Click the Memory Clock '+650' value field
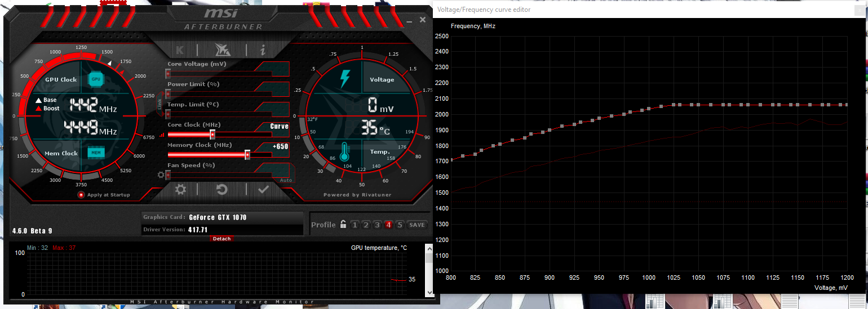This screenshot has width=868, height=309. pyautogui.click(x=280, y=146)
